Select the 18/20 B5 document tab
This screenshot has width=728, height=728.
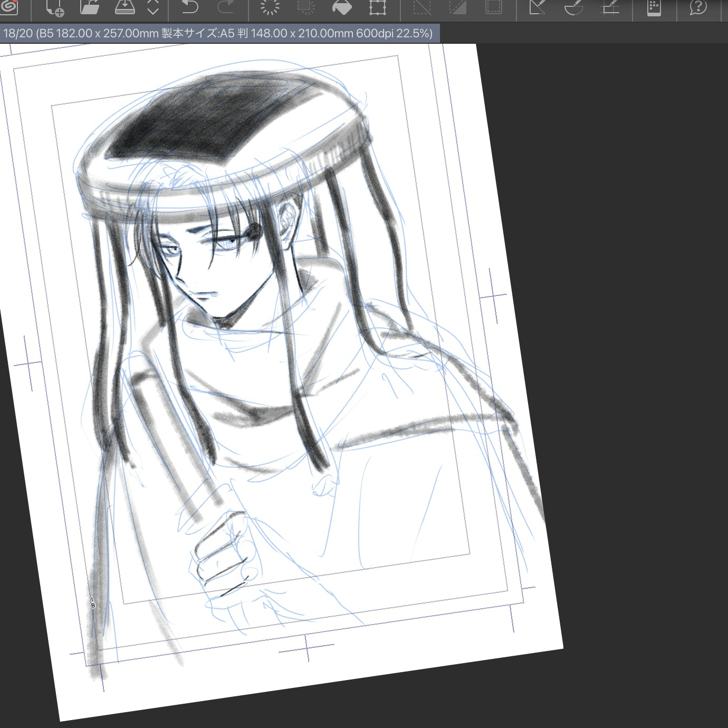pos(218,33)
